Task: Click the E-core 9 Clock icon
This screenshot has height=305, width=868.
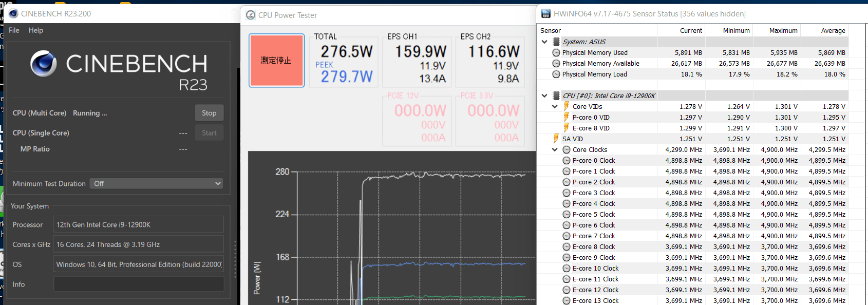Action: pos(567,257)
